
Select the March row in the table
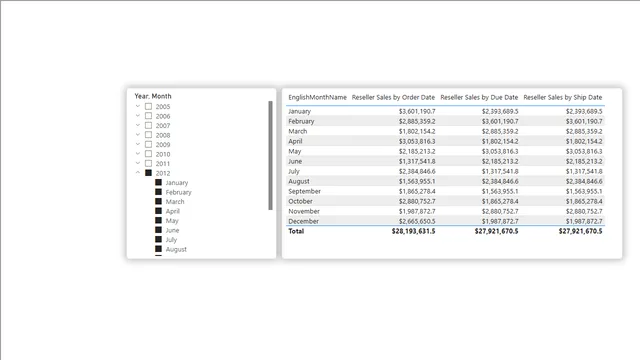(445, 131)
